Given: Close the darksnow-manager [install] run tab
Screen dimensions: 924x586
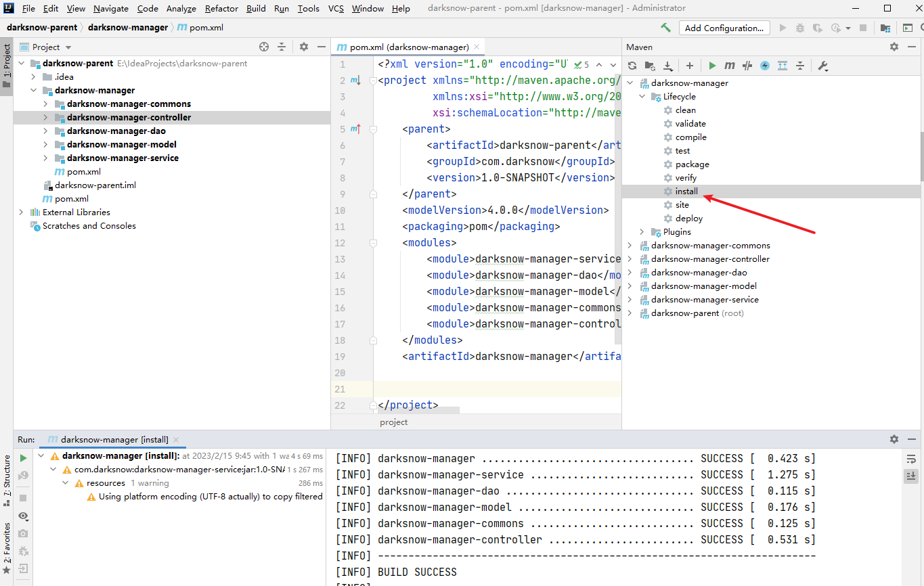Looking at the screenshot, I should 176,440.
